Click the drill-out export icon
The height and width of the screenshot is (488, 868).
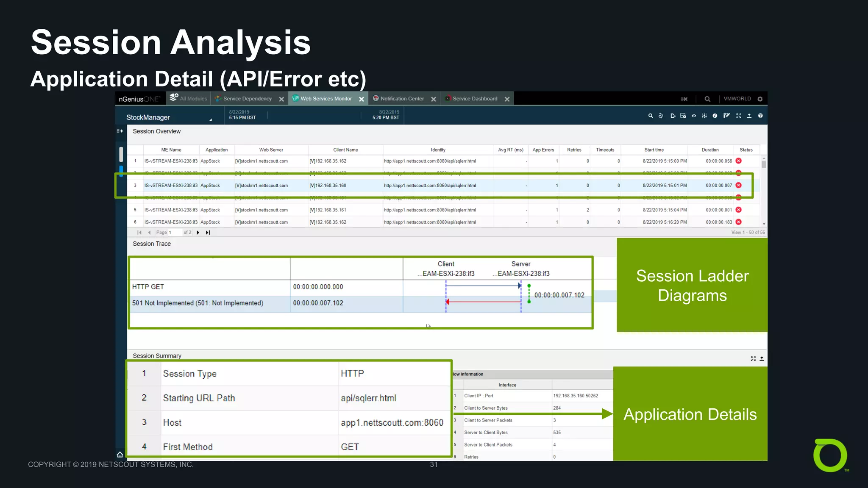[x=673, y=116]
